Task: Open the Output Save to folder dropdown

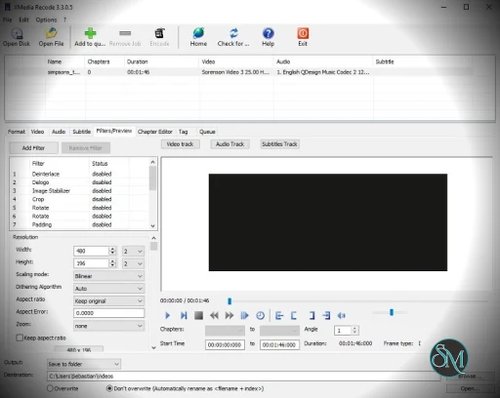Action: (84, 364)
